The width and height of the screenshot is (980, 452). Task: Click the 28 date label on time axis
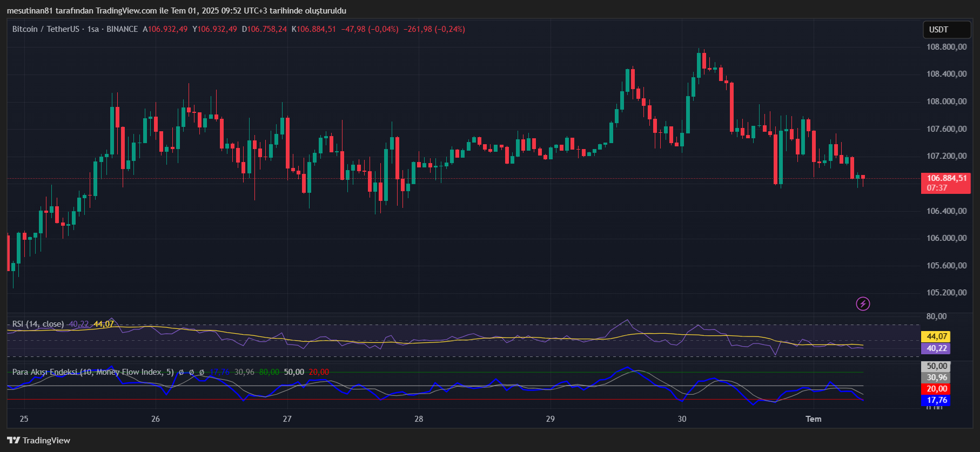coord(419,419)
